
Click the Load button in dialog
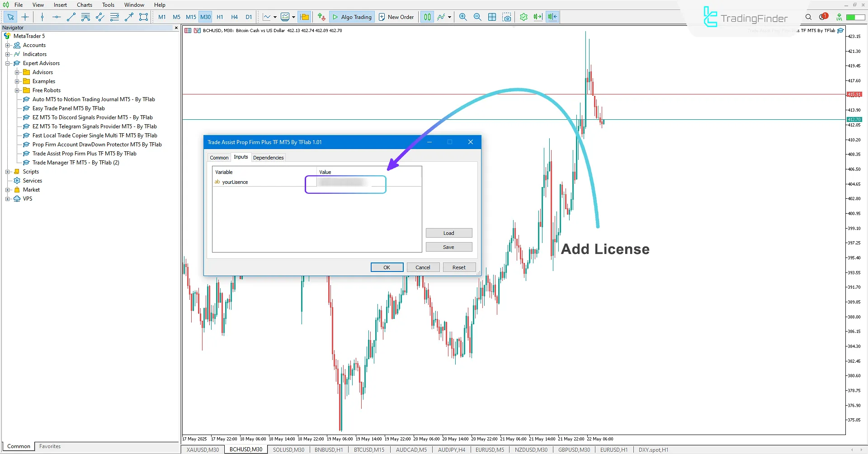pyautogui.click(x=449, y=233)
